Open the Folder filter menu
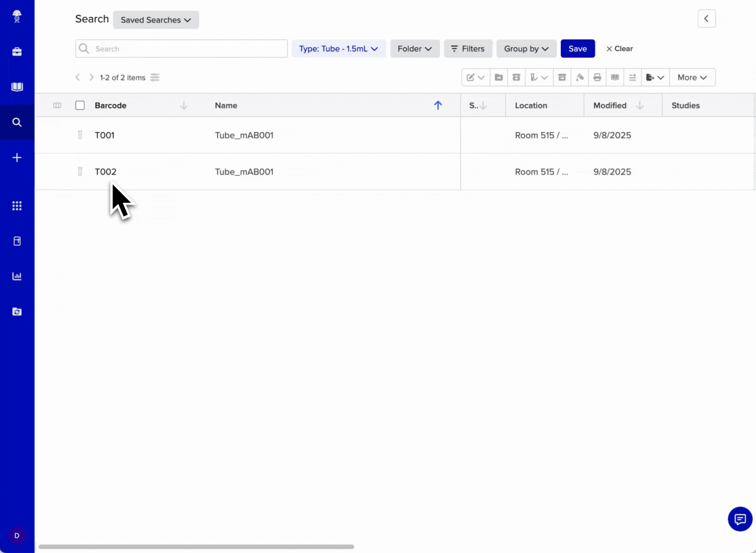The width and height of the screenshot is (756, 553). pyautogui.click(x=414, y=49)
